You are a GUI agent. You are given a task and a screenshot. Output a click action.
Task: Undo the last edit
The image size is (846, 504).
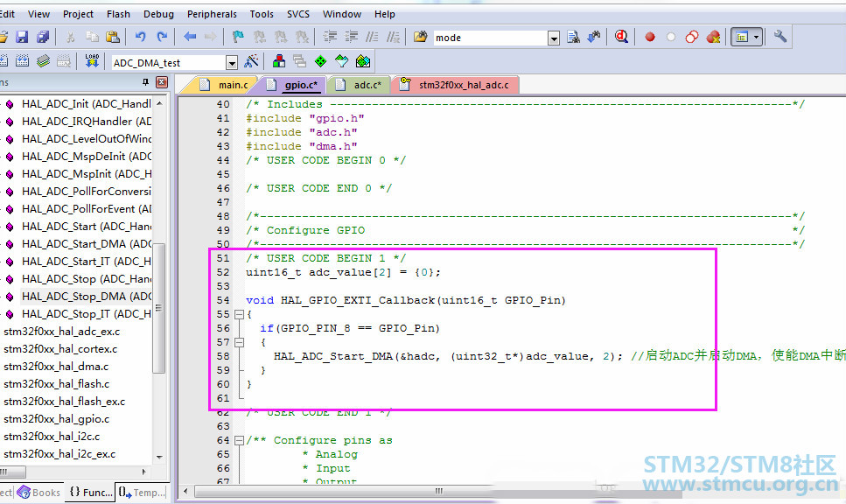coord(140,37)
